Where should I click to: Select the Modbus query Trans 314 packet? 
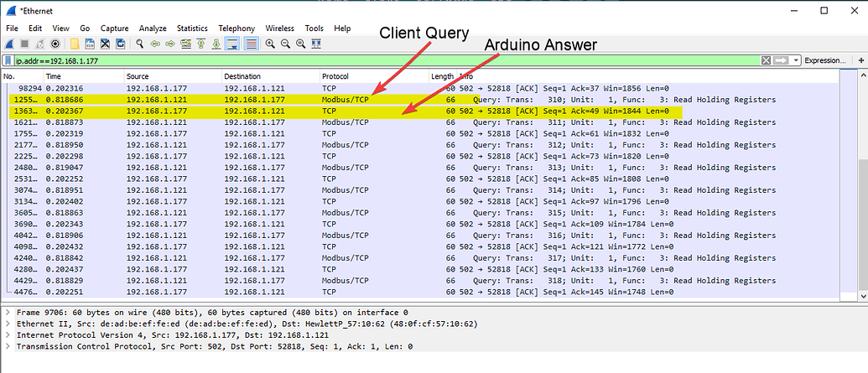[422, 189]
